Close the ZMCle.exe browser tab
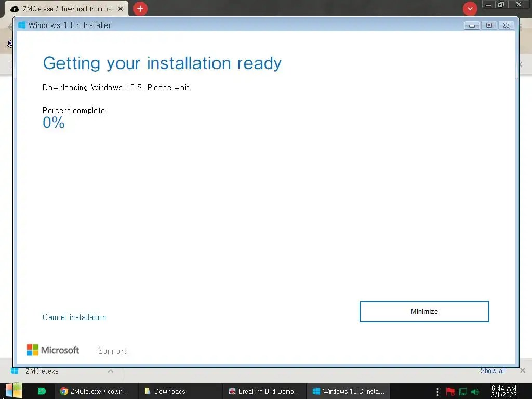Viewport: 532px width, 399px height. tap(121, 9)
